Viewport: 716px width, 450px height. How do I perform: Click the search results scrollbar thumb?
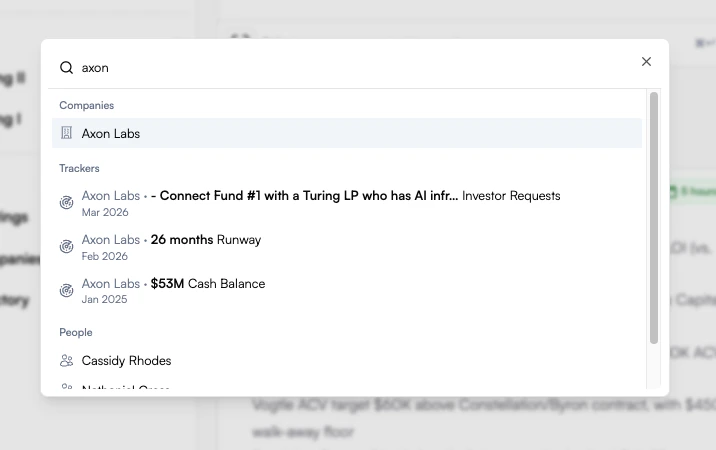click(654, 218)
